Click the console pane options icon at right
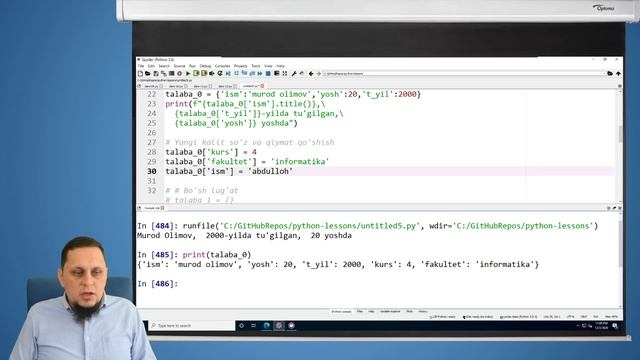640x360 pixels. coord(620,208)
